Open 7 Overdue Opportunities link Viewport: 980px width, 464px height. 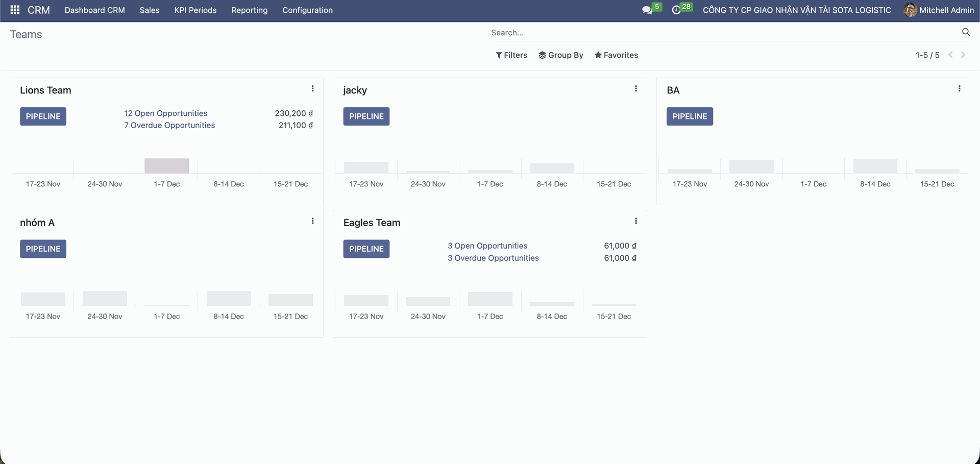tap(169, 126)
